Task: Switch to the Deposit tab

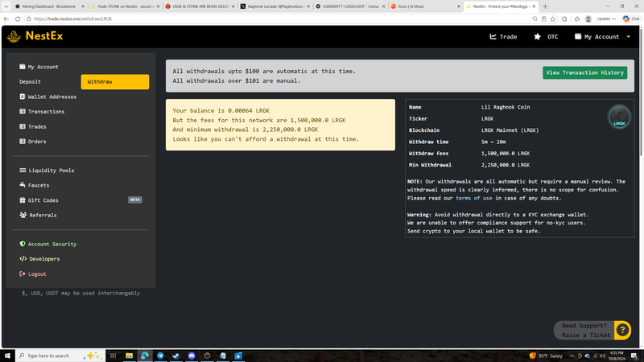Action: coord(30,82)
